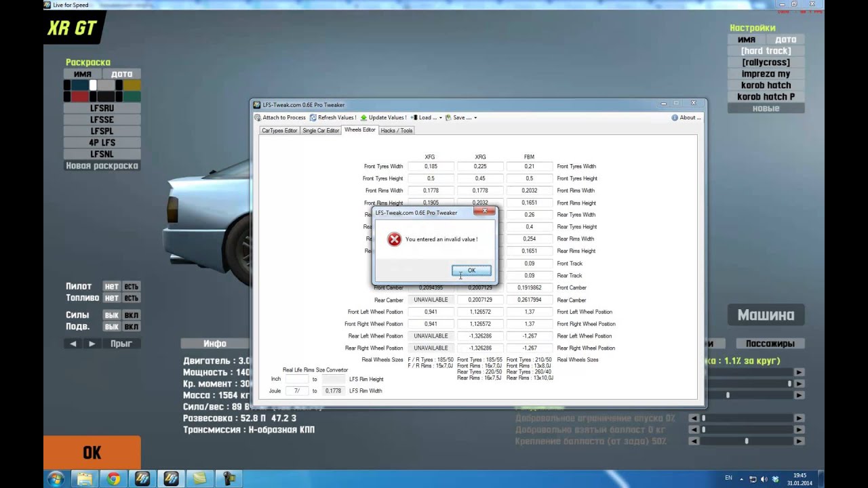Expand the Save dropdown arrow
This screenshot has width=868, height=488.
click(475, 118)
